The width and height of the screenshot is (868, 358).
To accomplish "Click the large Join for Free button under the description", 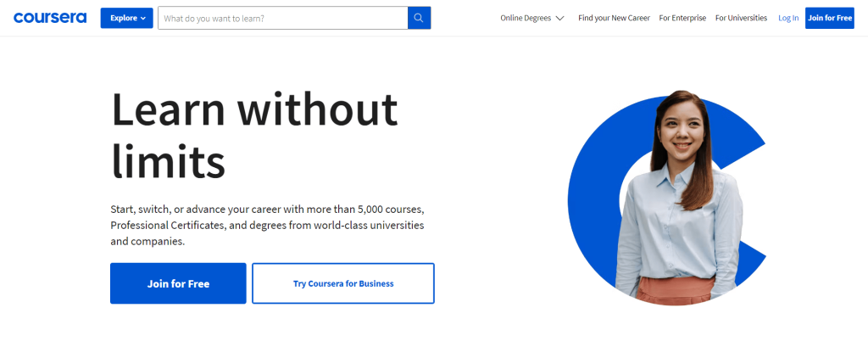I will pos(178,283).
